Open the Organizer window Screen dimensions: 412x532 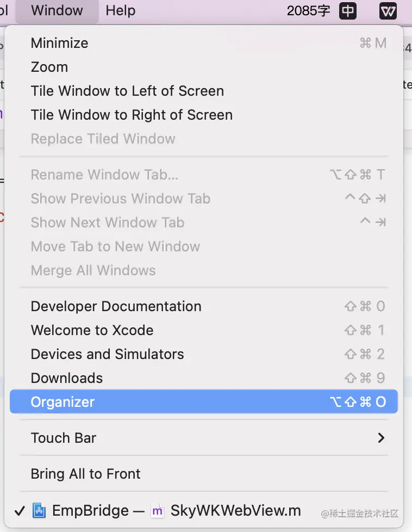pyautogui.click(x=63, y=402)
